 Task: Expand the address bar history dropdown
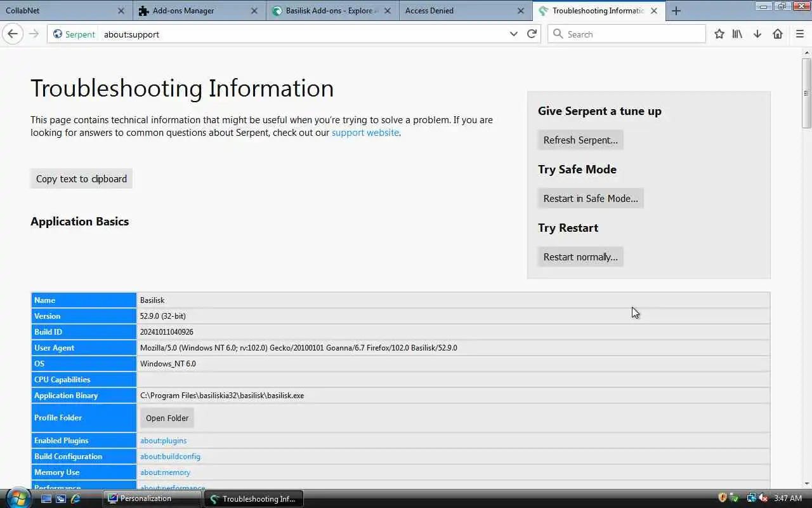click(514, 34)
